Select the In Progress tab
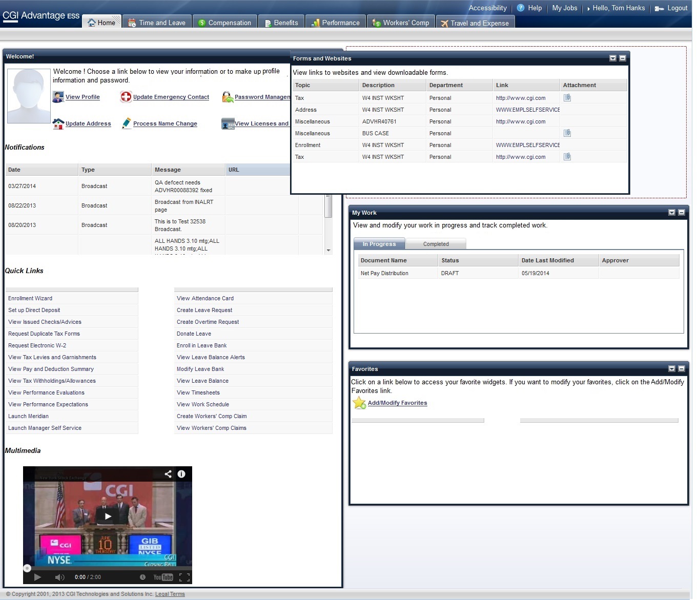Screen dimensions: 700x600 [379, 244]
